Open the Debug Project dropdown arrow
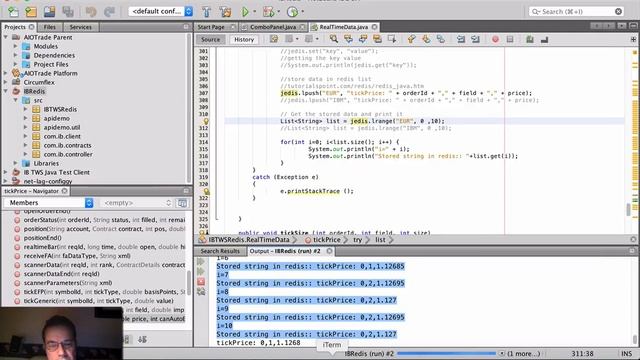The image size is (640, 360). 278,11
